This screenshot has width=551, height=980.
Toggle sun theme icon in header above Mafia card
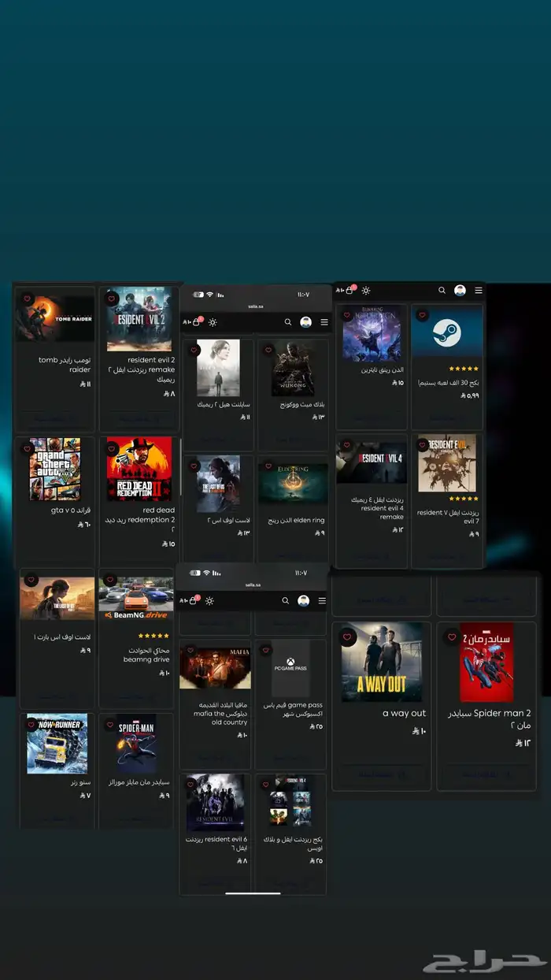(x=210, y=600)
